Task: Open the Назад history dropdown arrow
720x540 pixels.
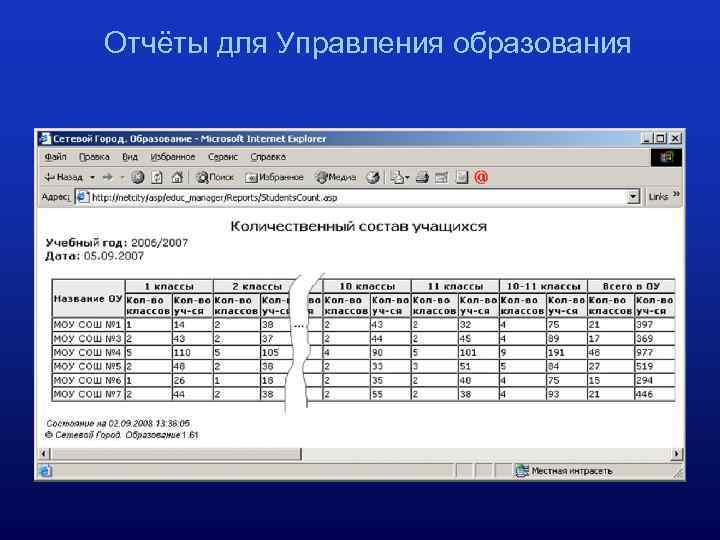Action: coord(92,177)
